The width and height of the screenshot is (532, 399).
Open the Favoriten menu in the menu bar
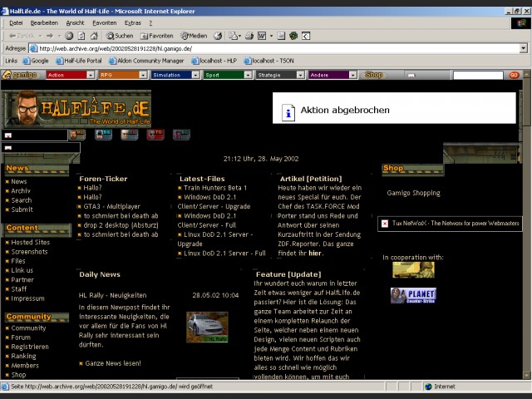[x=105, y=23]
